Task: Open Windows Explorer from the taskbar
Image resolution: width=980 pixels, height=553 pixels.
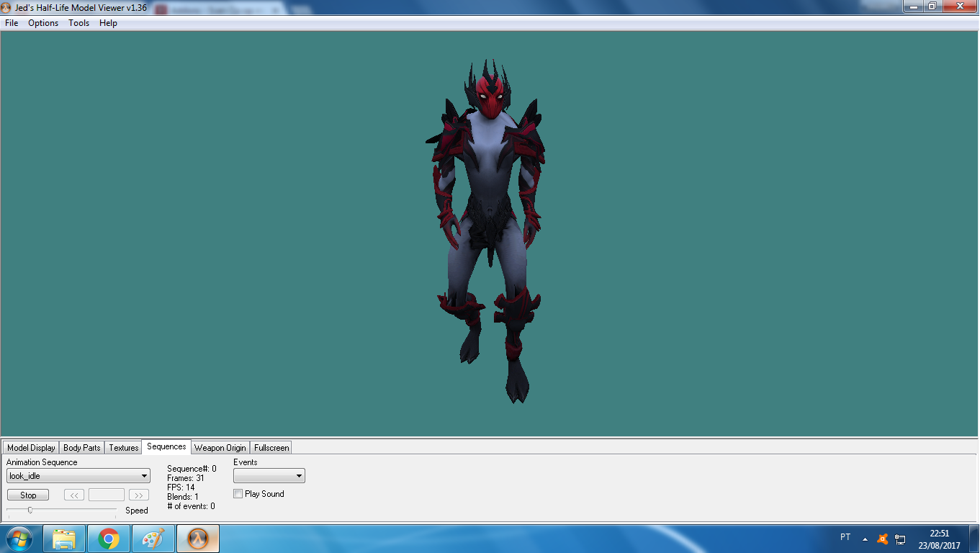Action: click(x=64, y=539)
